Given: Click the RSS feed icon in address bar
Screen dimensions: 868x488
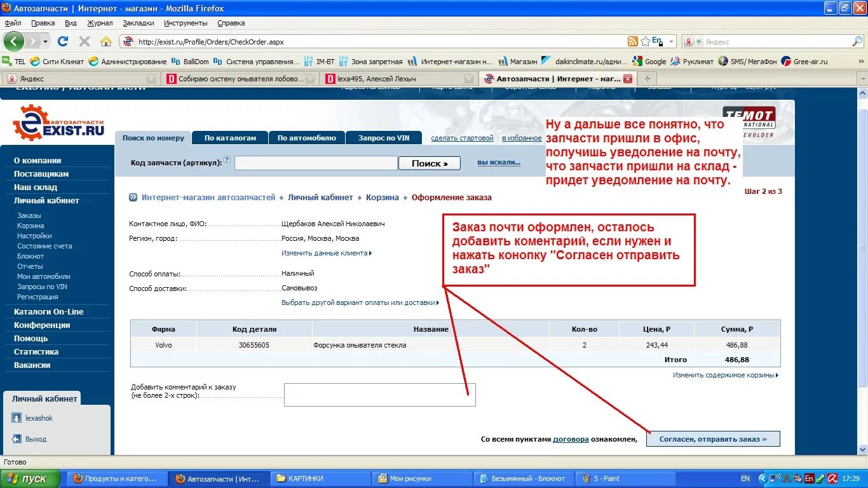Looking at the screenshot, I should click(633, 41).
